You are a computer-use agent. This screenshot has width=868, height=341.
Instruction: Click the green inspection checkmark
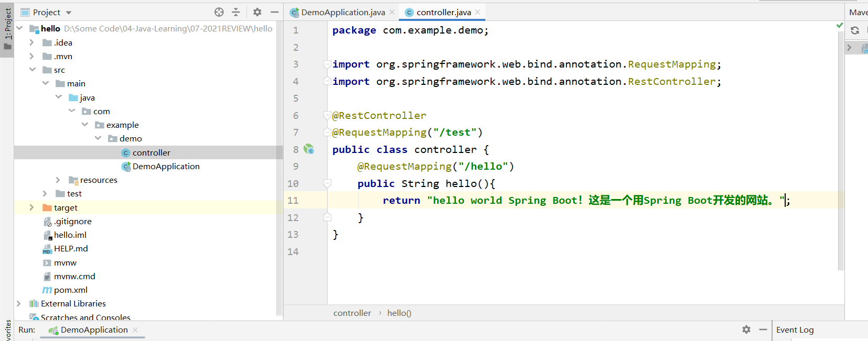839,25
